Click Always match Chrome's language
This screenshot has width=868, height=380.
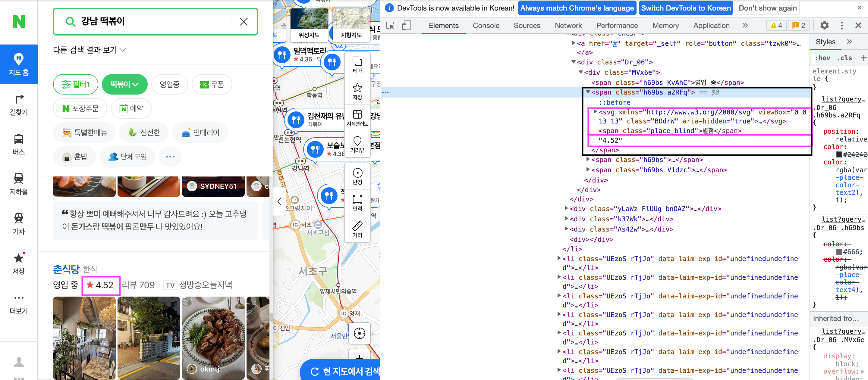(577, 8)
